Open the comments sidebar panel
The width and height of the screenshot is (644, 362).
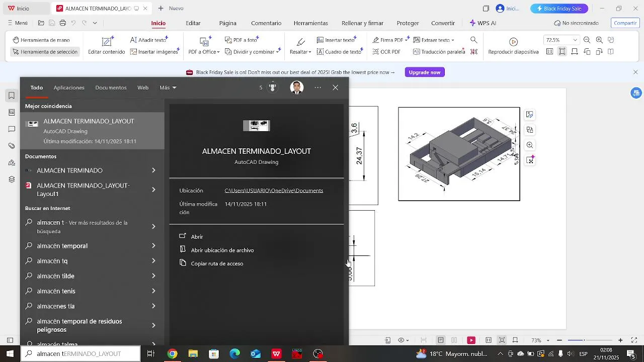(12, 129)
